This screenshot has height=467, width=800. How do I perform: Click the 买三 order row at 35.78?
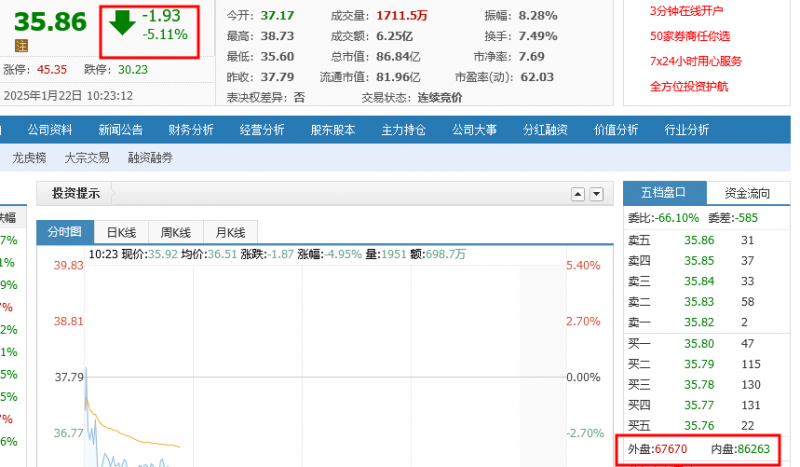707,384
